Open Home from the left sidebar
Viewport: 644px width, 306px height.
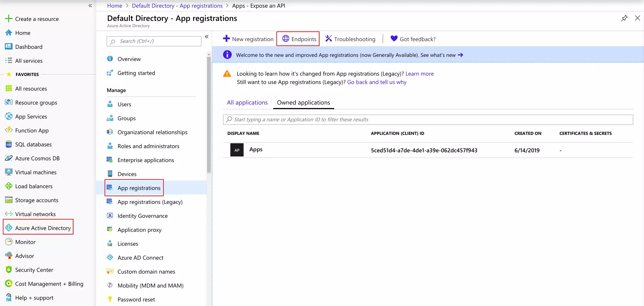click(23, 33)
